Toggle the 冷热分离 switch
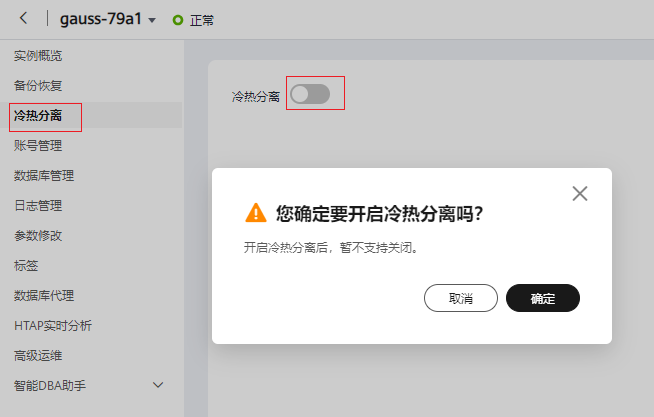 point(310,94)
